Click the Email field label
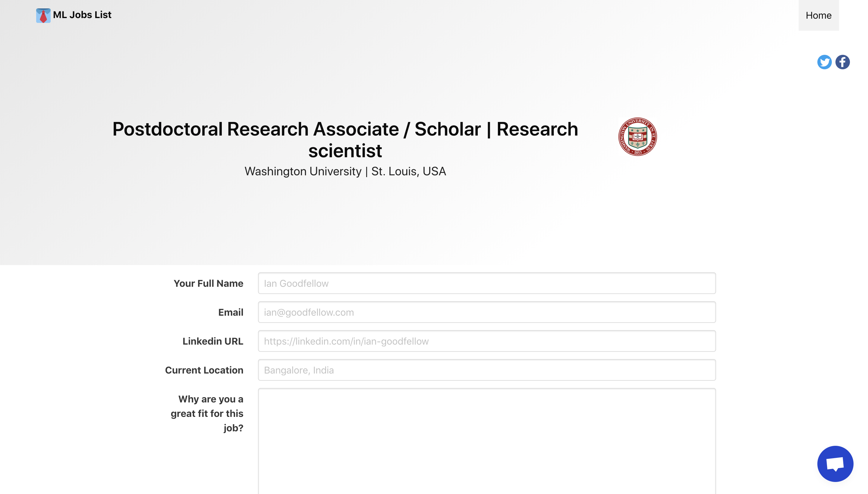This screenshot has width=868, height=494. pyautogui.click(x=231, y=312)
